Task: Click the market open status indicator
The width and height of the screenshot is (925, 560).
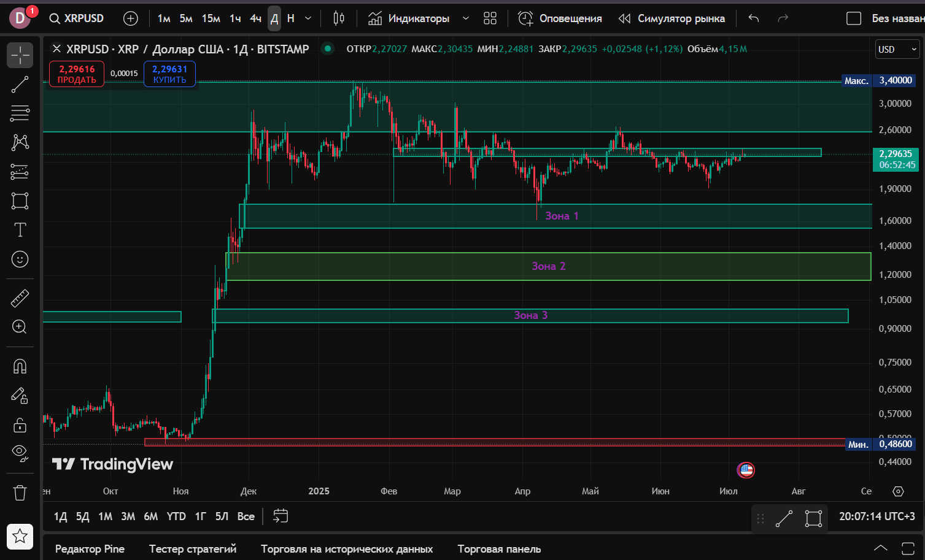Action: pos(328,48)
